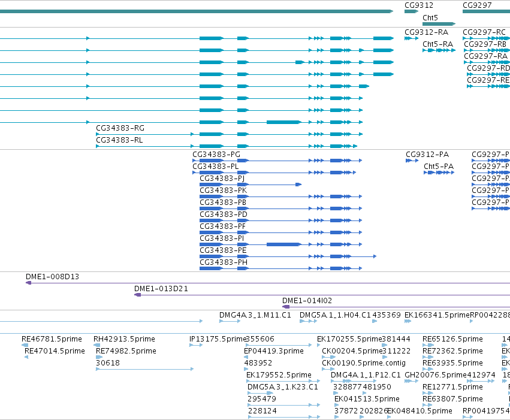The height and width of the screenshot is (420, 510).
Task: Click EST label RE47014.5prime
Action: point(55,352)
